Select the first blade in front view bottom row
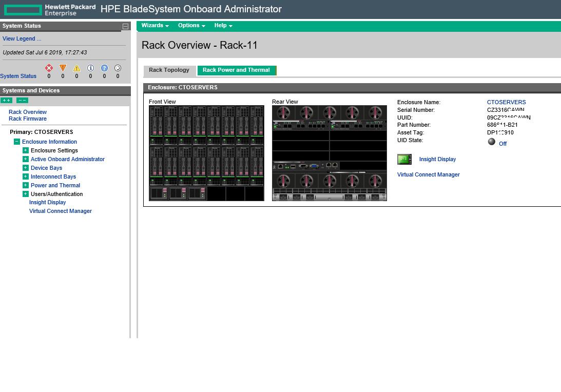The image size is (561, 392). tap(157, 166)
